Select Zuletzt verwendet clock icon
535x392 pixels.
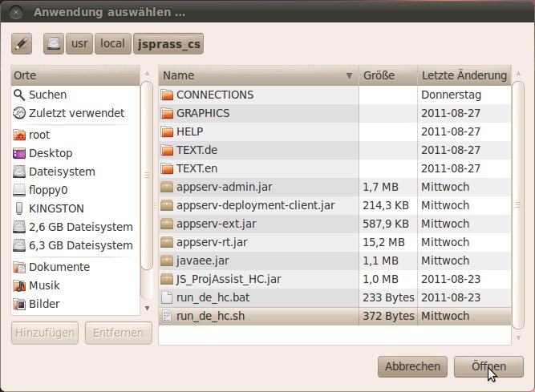tap(19, 113)
